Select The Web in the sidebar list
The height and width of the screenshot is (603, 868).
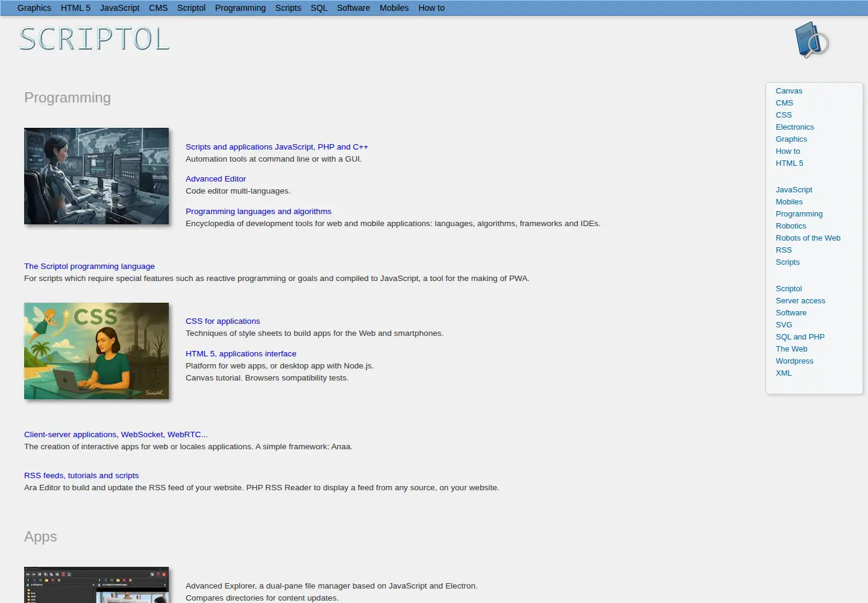click(791, 349)
